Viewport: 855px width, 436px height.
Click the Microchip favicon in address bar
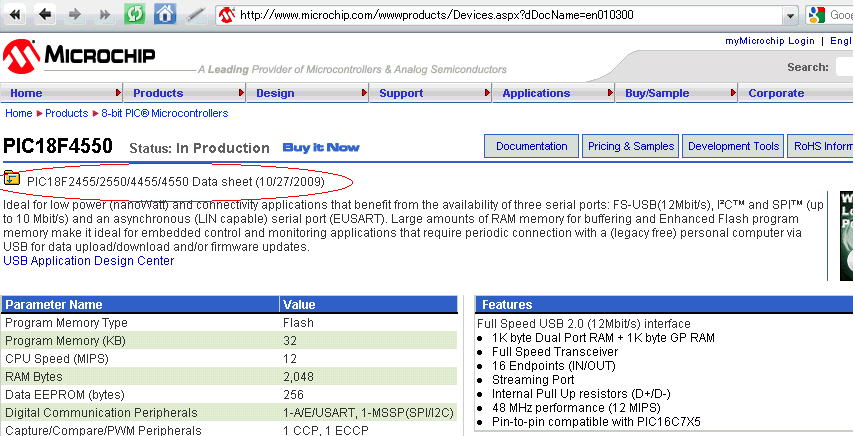(226, 15)
